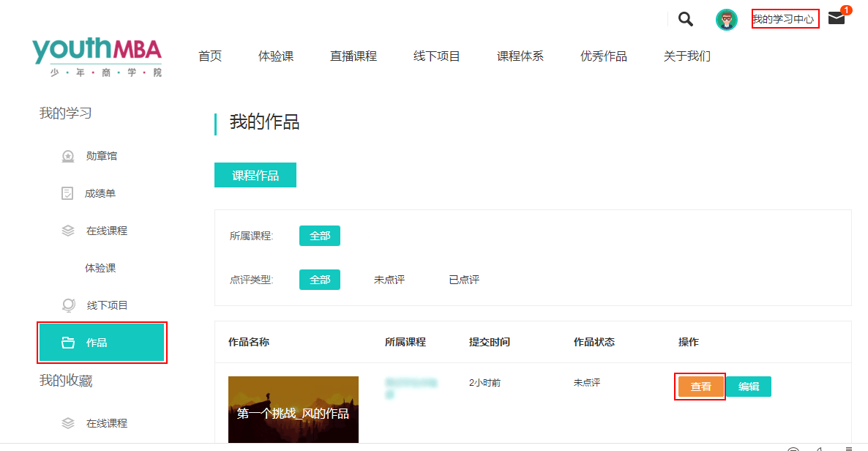Open 课程体系 navigation item
The height and width of the screenshot is (451, 868).
pyautogui.click(x=520, y=56)
